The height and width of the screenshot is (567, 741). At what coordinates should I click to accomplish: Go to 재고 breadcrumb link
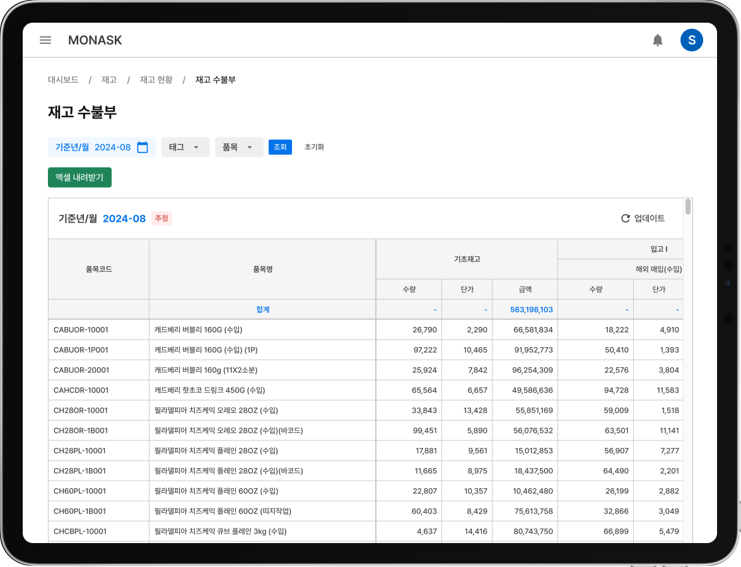tap(109, 80)
